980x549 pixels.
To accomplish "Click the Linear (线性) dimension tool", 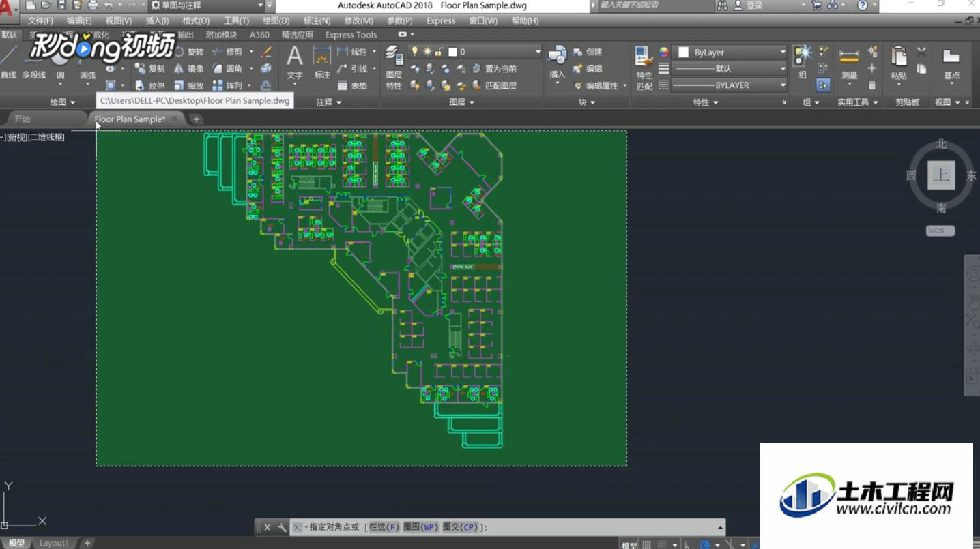I will click(352, 52).
